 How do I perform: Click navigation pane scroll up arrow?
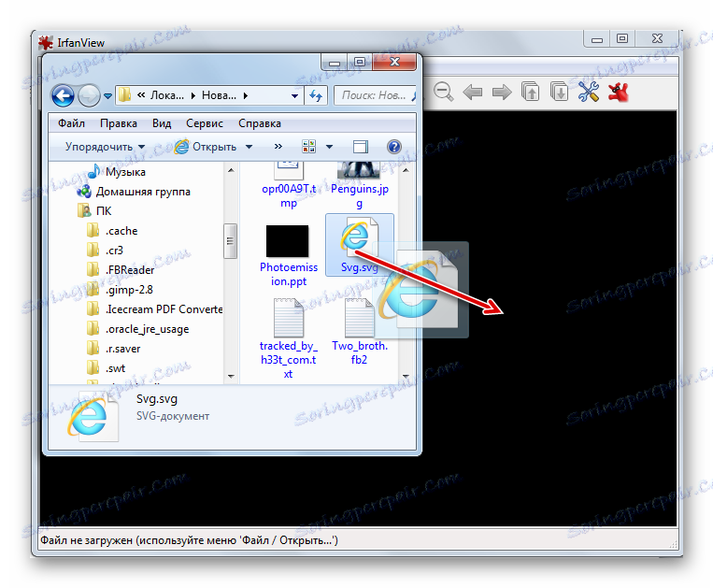[x=231, y=170]
